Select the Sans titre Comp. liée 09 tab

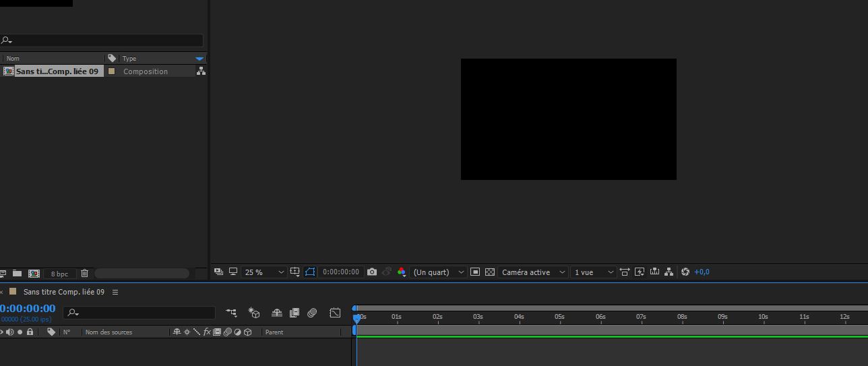tap(63, 293)
